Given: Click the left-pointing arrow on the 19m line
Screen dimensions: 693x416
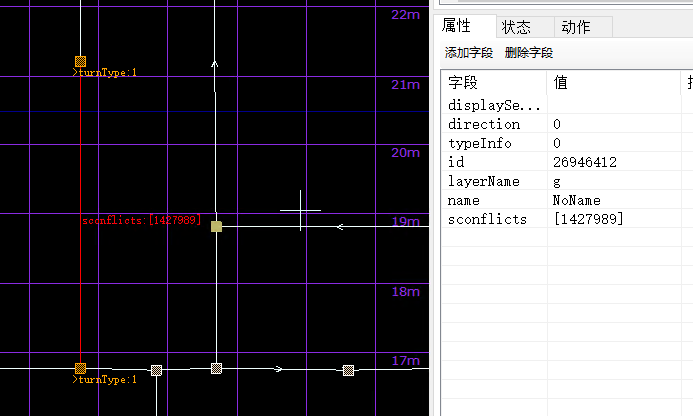Looking at the screenshot, I should [340, 227].
